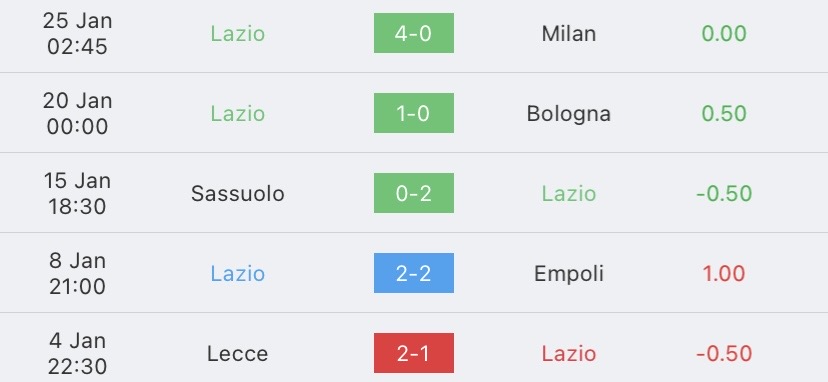This screenshot has width=828, height=382.
Task: Click the 8 Jan 21:00 match date
Action: coord(78,273)
